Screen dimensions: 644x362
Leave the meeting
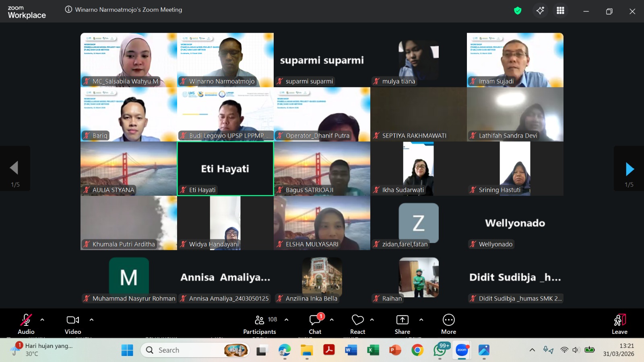[x=619, y=323]
